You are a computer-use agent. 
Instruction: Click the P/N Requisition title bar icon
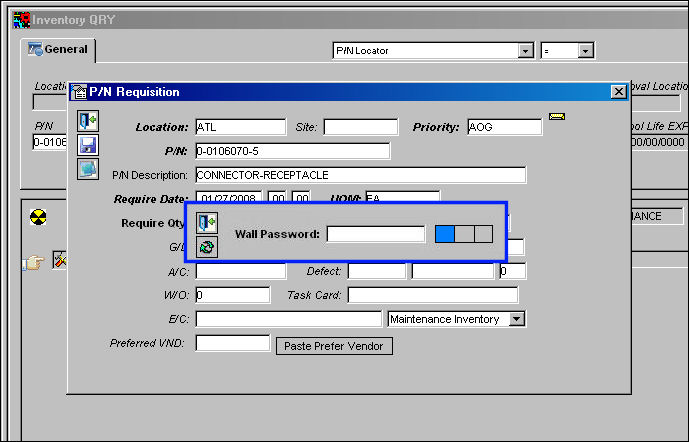coord(79,92)
